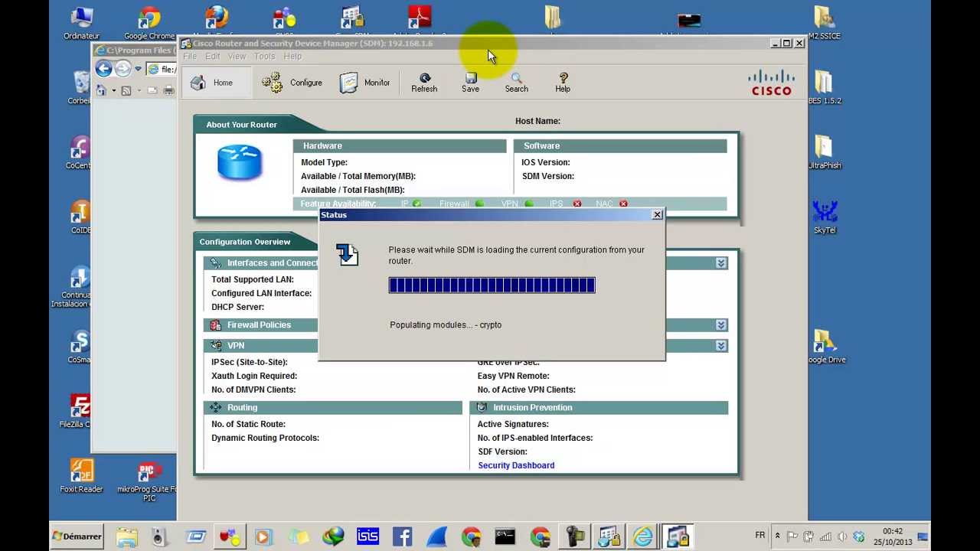Click the VPN section icon
The image size is (980, 551).
pos(216,346)
